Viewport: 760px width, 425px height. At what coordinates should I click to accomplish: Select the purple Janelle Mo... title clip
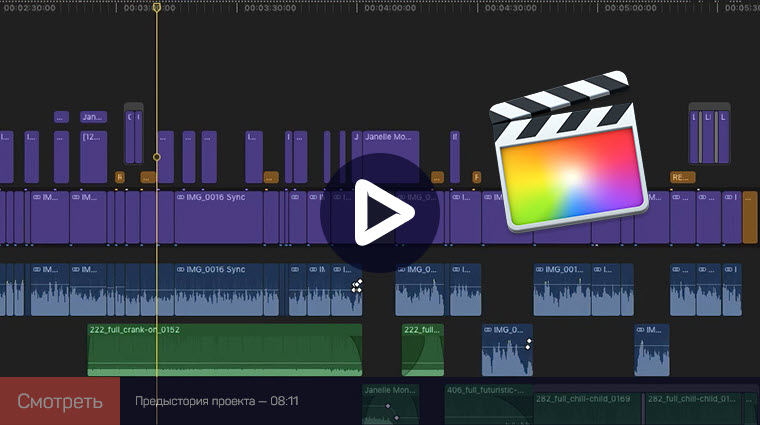[x=391, y=157]
